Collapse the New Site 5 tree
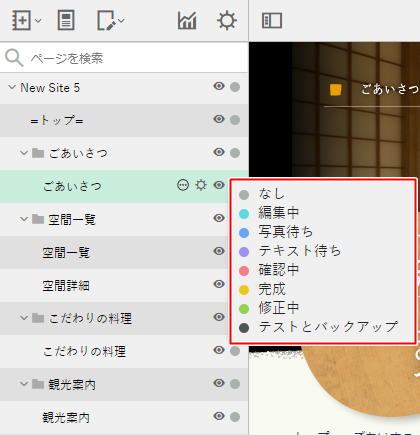Image resolution: width=420 pixels, height=435 pixels. tap(12, 87)
